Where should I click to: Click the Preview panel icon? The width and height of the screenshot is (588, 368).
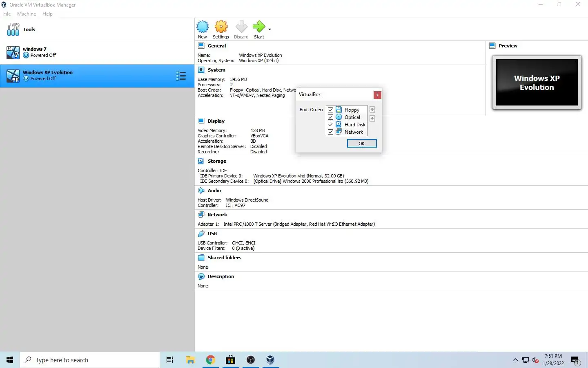coord(492,46)
